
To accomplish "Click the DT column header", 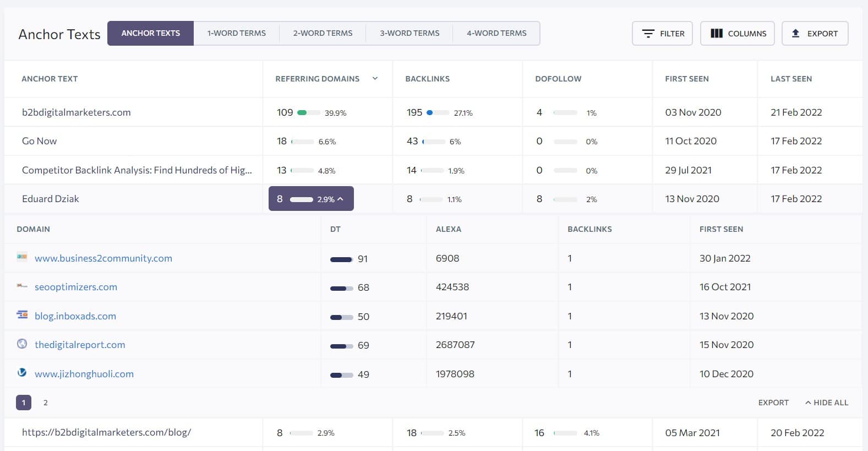I will pos(335,229).
